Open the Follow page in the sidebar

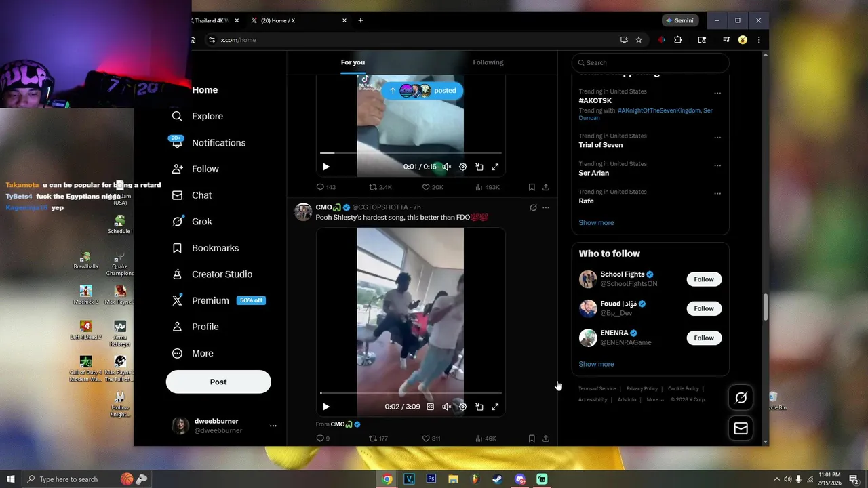click(x=195, y=169)
